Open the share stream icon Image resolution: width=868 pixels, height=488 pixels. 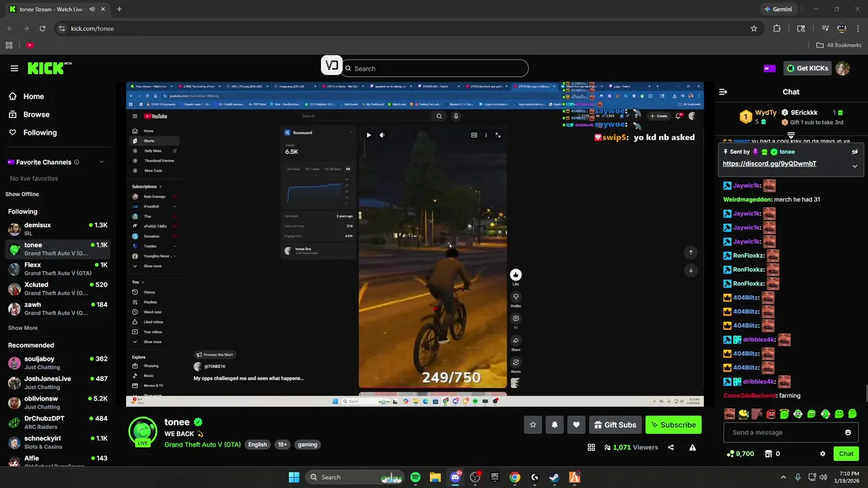671,447
